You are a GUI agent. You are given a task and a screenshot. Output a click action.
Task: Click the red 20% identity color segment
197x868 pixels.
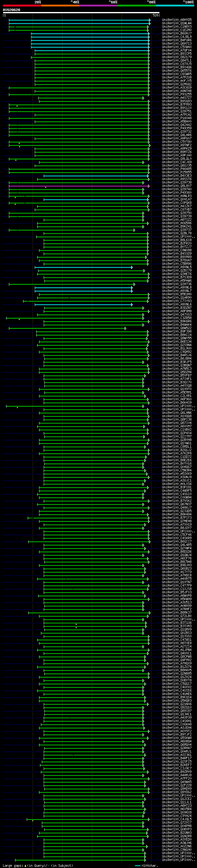pos(22,6)
